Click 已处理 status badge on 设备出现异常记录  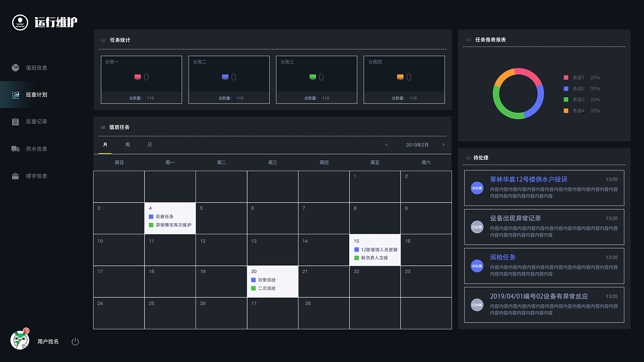pos(477,227)
